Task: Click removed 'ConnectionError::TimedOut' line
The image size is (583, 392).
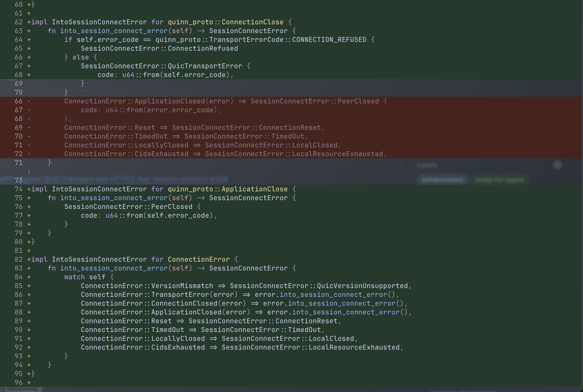Action: [116, 136]
